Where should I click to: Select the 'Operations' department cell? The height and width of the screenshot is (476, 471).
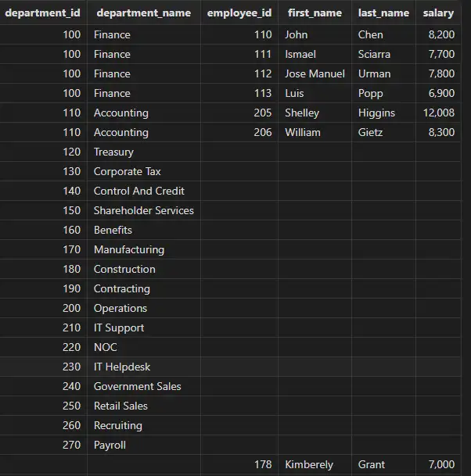(x=144, y=308)
